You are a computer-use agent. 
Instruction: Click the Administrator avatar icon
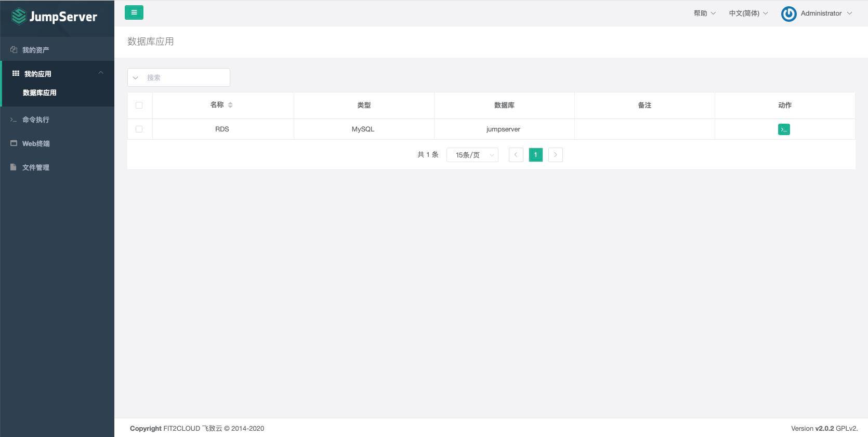[x=788, y=14]
